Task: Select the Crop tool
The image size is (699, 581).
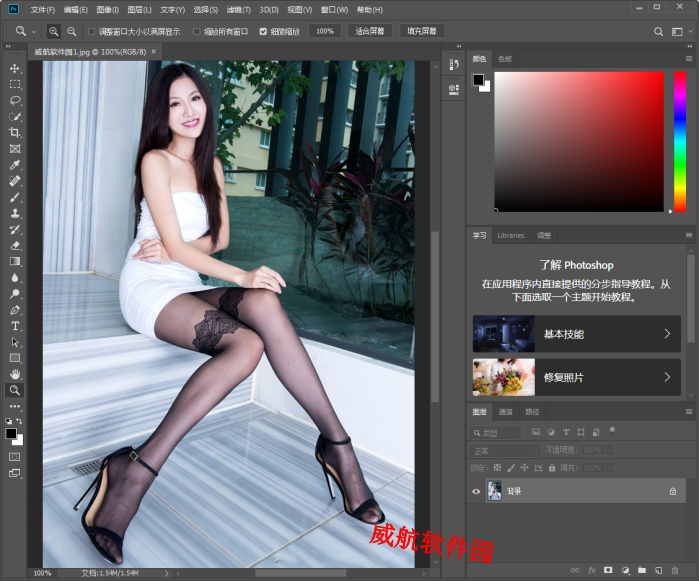Action: point(15,133)
